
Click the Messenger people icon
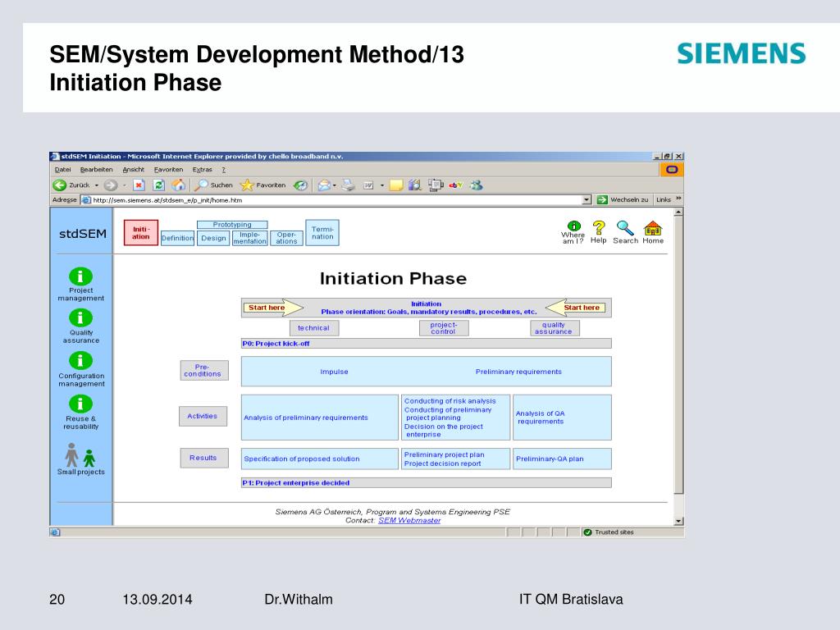click(477, 185)
